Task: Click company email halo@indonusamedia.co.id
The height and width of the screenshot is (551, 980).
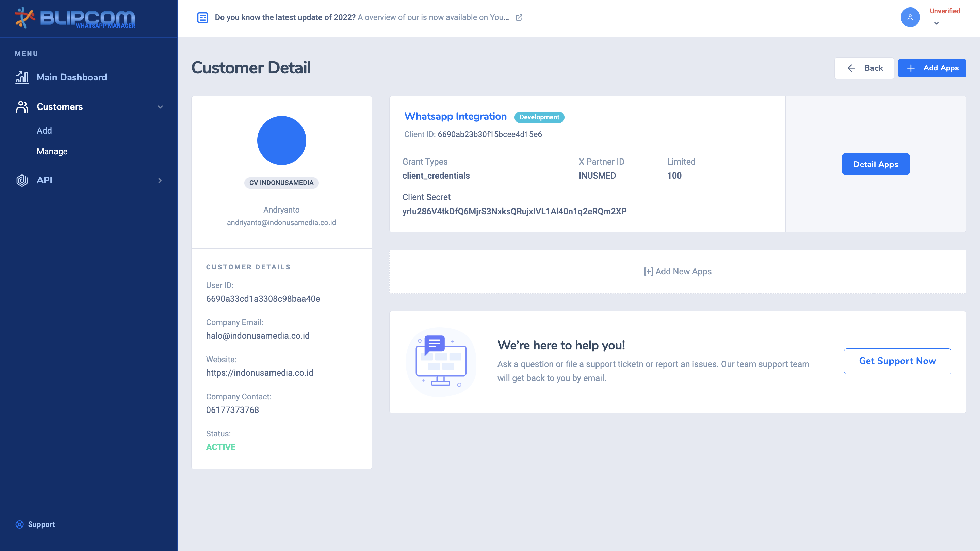Action: 258,336
